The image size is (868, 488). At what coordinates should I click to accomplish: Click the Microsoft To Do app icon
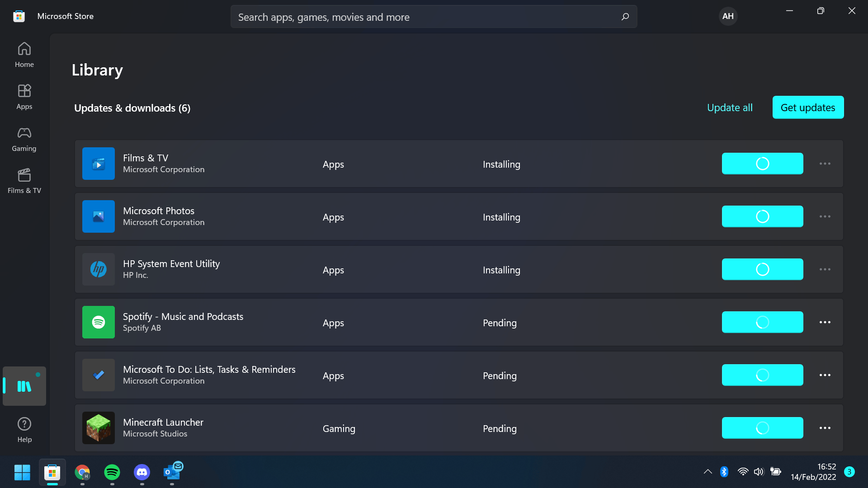tap(99, 375)
